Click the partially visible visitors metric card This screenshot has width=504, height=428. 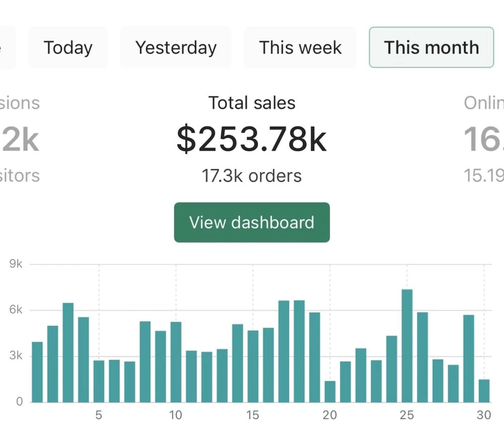(19, 139)
